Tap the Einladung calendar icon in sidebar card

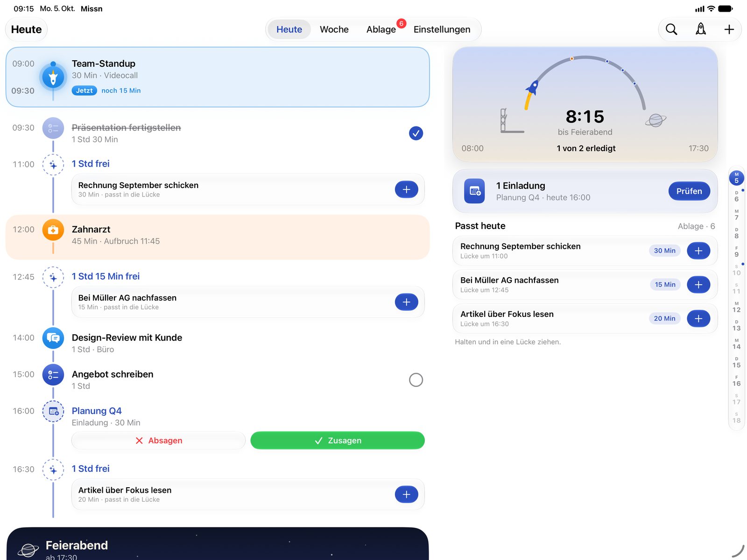pos(475,191)
